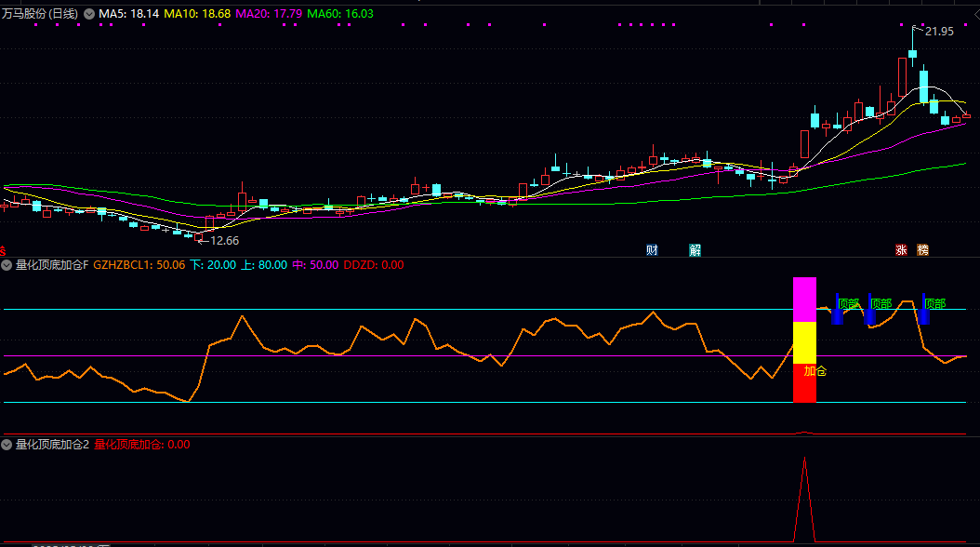Click the red icon at main chart's bottom-left
This screenshot has width=980, height=547.
tap(3, 249)
